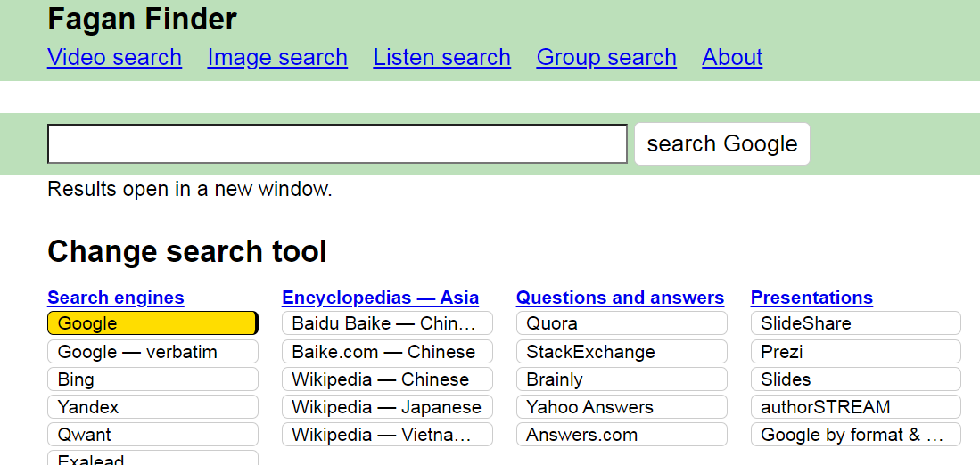Screen dimensions: 980x465
Task: Open the Listen search link
Action: (x=441, y=57)
